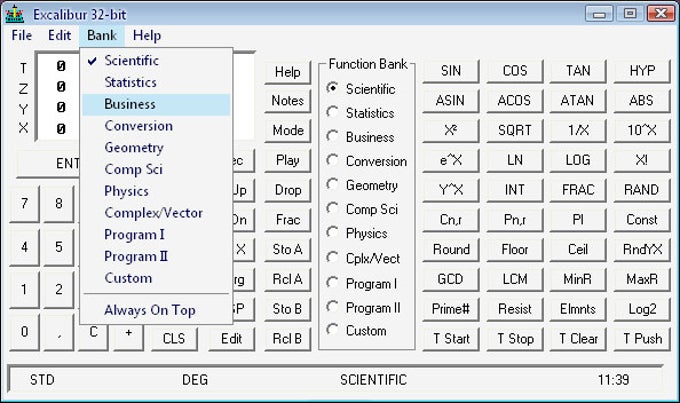
Task: Choose Complex/Vector from the Bank menu
Action: (x=156, y=213)
